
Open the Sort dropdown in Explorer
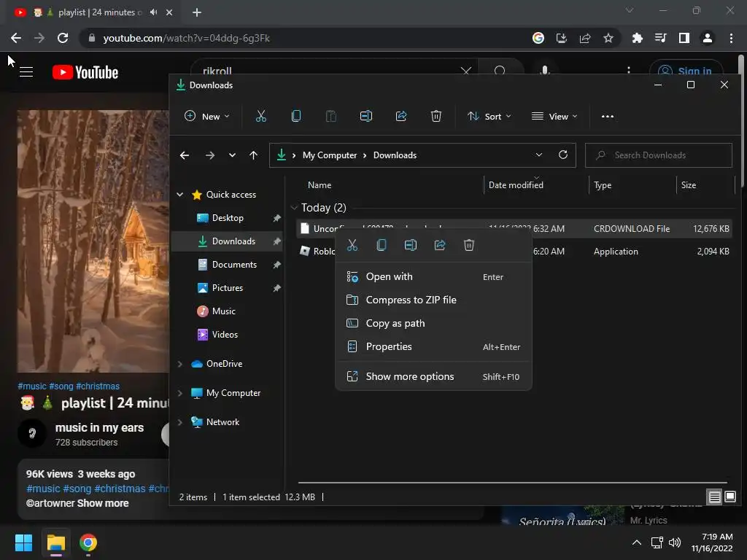489,116
